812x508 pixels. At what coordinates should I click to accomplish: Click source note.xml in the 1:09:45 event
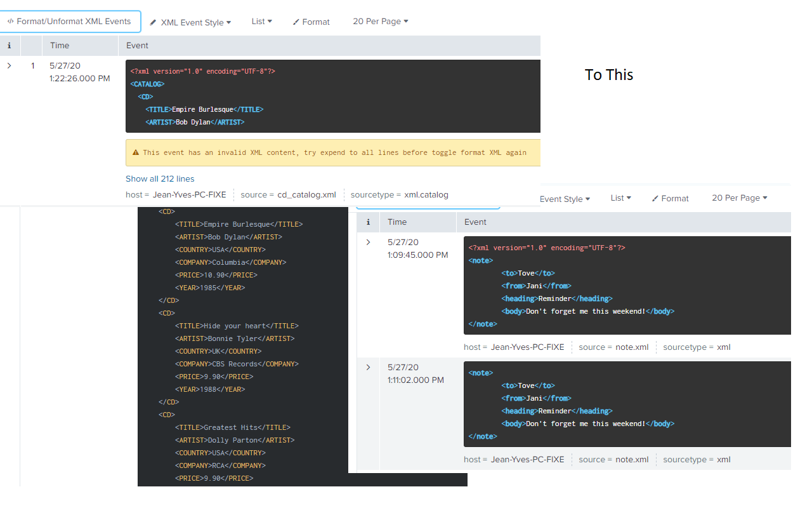(x=632, y=347)
